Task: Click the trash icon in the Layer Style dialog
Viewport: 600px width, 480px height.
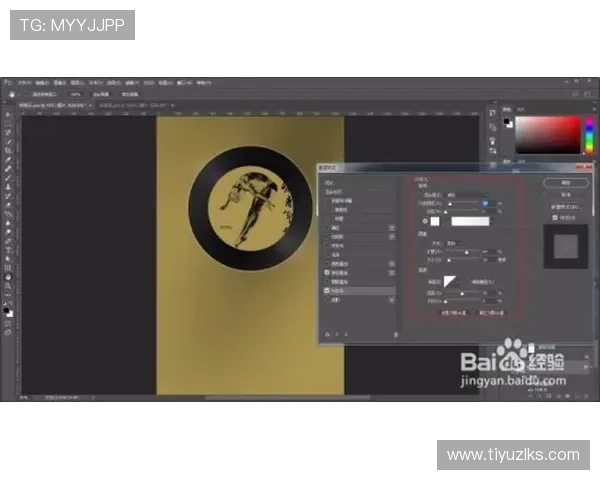Action: click(396, 335)
